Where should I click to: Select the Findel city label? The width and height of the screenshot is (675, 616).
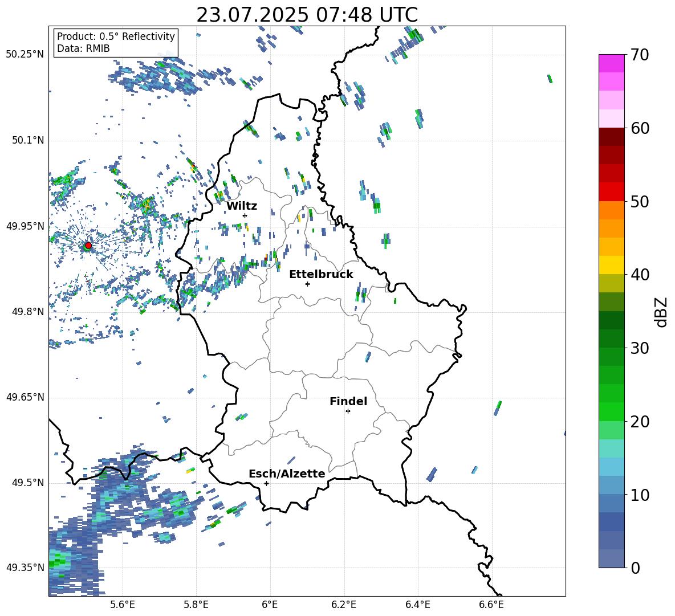click(x=348, y=401)
